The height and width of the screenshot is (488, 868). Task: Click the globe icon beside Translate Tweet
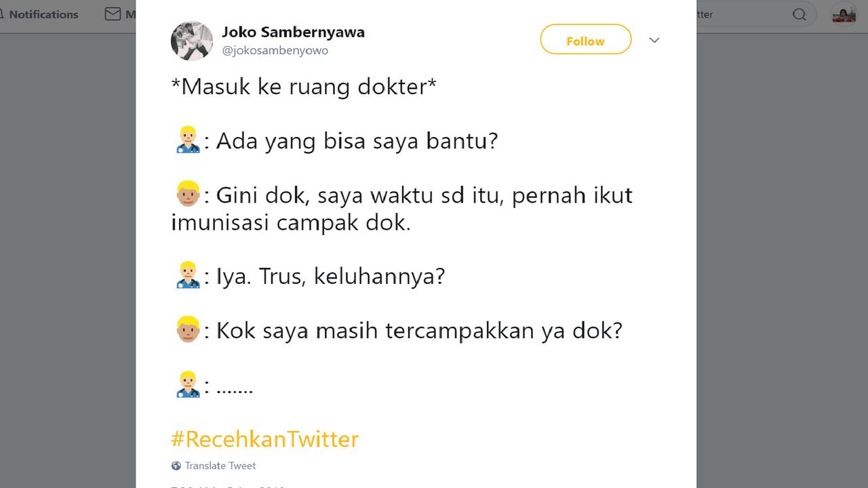[176, 466]
